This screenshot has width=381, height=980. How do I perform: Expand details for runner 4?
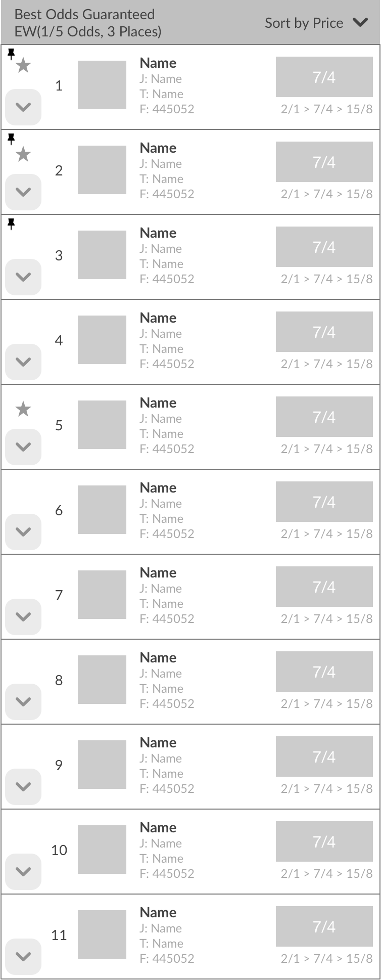[x=23, y=362]
